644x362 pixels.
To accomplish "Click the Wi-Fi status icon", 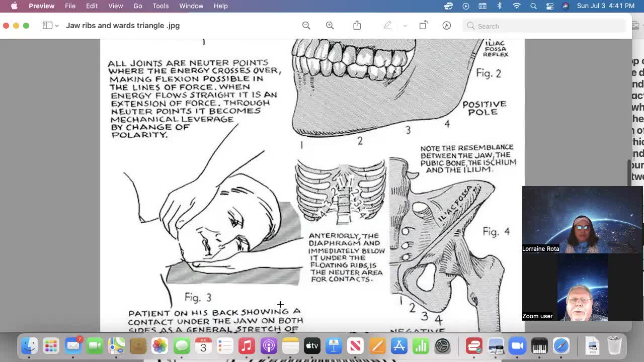I will (x=517, y=6).
